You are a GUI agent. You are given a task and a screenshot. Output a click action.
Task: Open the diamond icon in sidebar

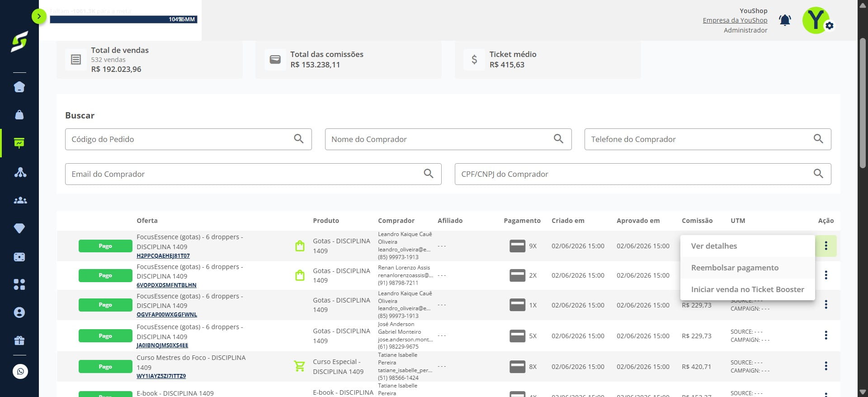[x=19, y=228]
